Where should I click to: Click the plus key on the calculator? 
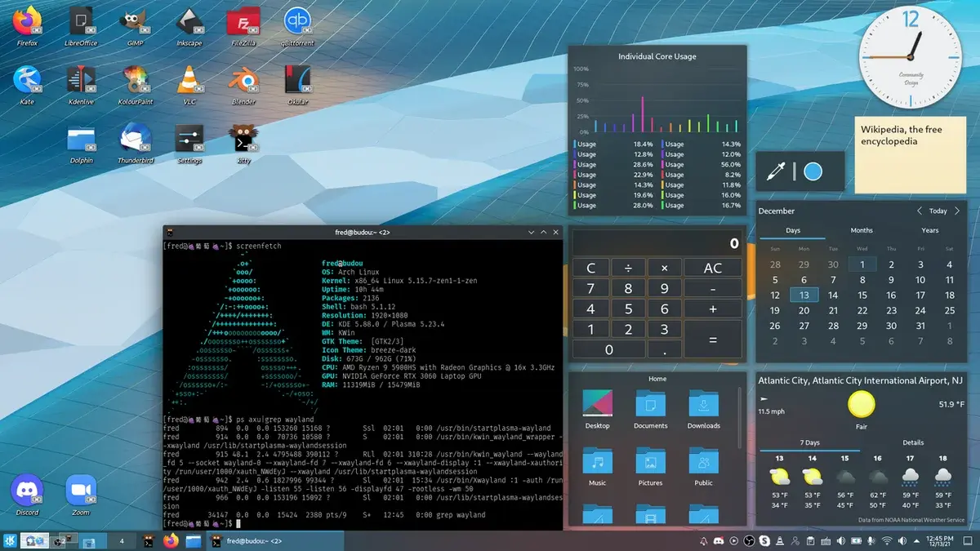coord(713,309)
